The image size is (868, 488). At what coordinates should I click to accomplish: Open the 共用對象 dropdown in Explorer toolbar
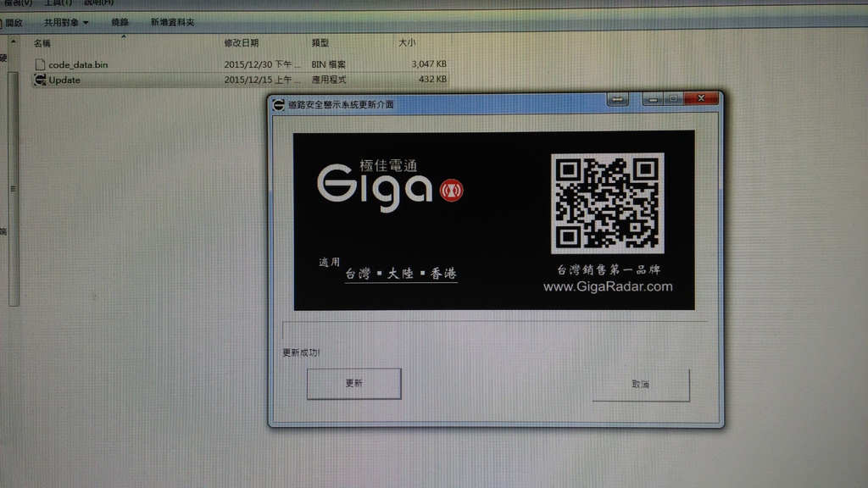pos(66,22)
